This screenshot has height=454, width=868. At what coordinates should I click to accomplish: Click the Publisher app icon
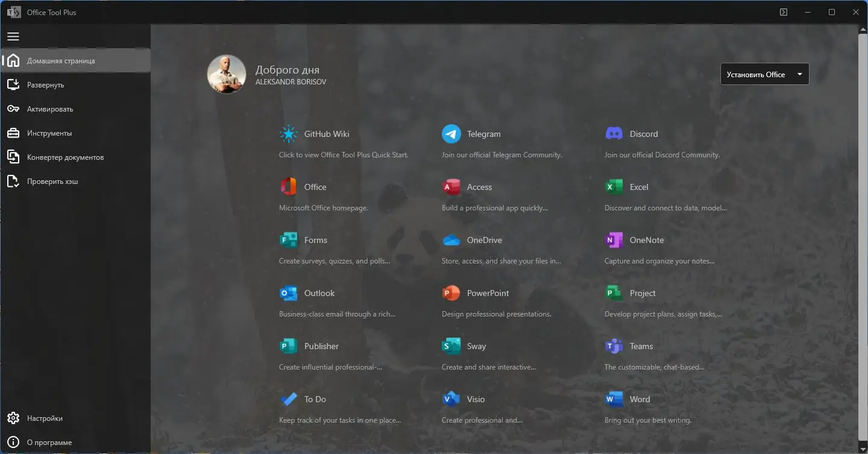pos(289,346)
